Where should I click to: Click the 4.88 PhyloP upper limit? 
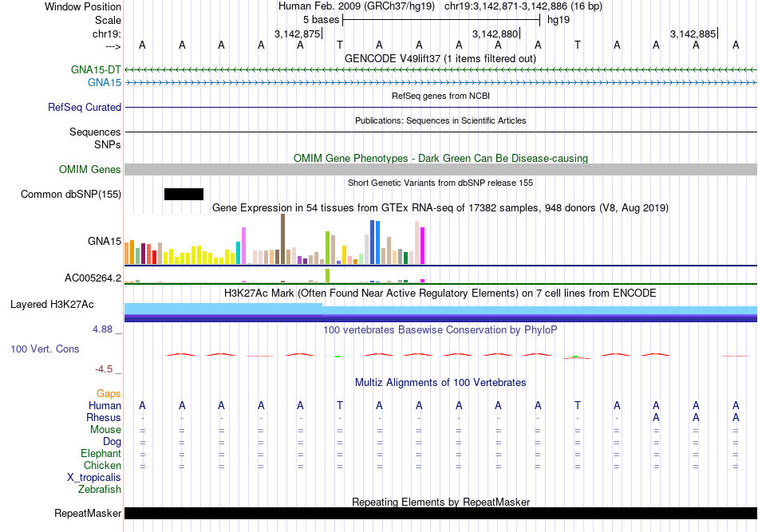pyautogui.click(x=102, y=329)
